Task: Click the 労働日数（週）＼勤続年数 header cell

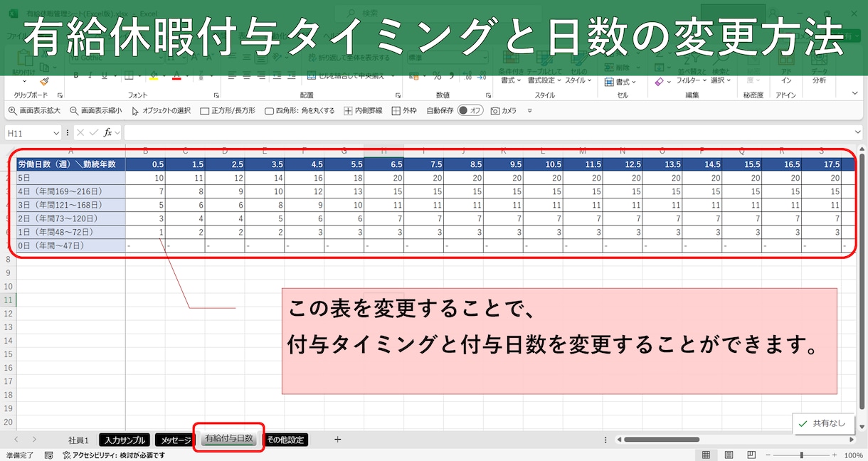Action: pyautogui.click(x=70, y=164)
